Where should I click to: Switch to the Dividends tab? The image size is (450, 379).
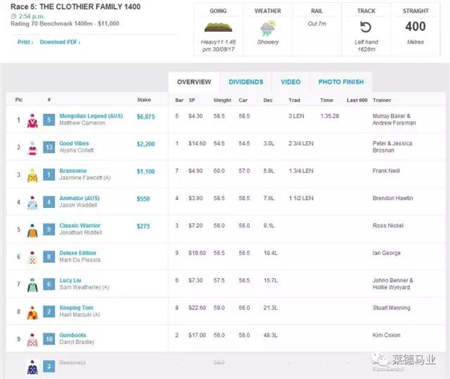point(246,82)
